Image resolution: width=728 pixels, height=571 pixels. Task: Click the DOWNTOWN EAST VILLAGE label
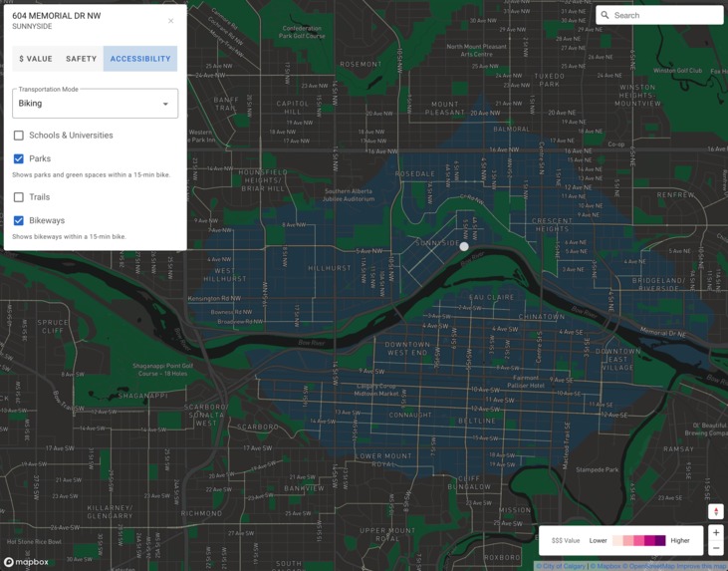pyautogui.click(x=617, y=359)
